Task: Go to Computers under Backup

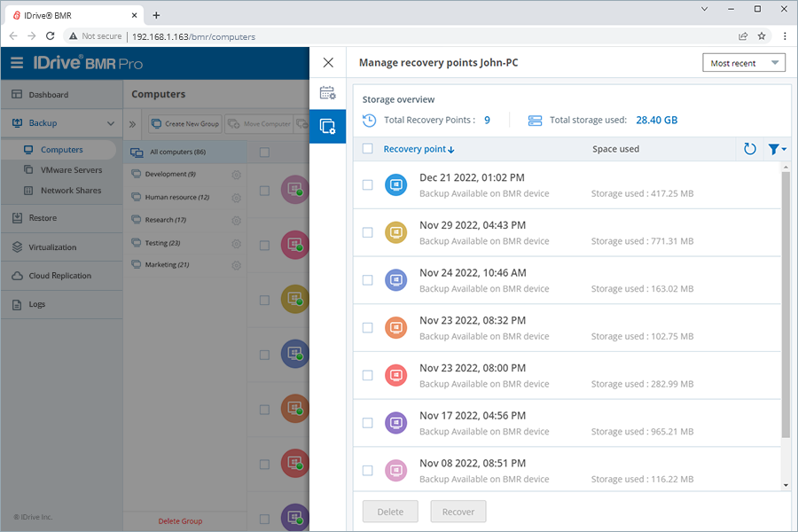Action: click(x=61, y=150)
